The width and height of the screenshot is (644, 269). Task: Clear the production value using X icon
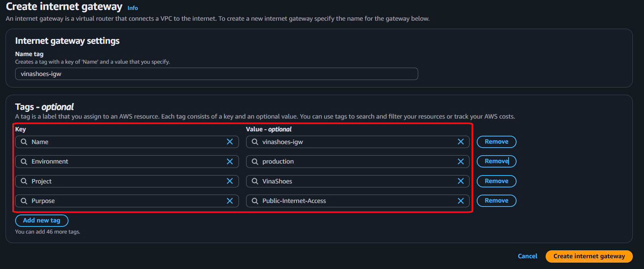tap(461, 162)
